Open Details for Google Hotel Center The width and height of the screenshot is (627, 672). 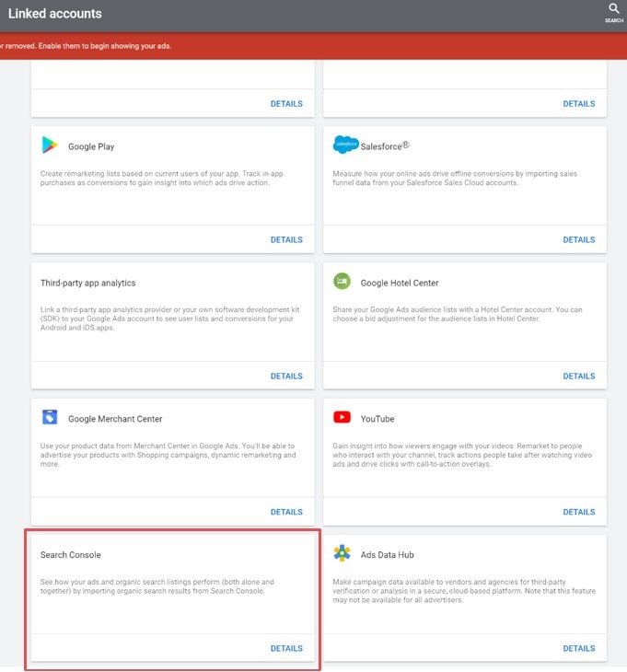tap(579, 376)
